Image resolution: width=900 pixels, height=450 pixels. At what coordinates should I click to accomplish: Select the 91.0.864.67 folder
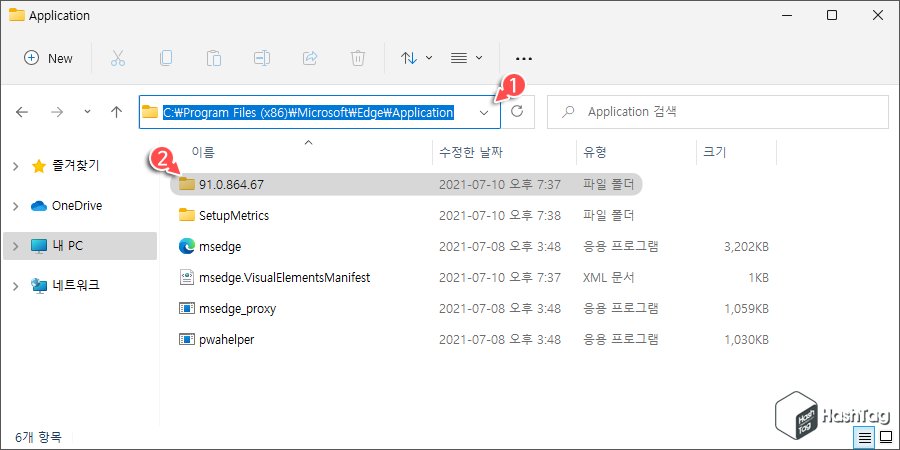(x=406, y=184)
